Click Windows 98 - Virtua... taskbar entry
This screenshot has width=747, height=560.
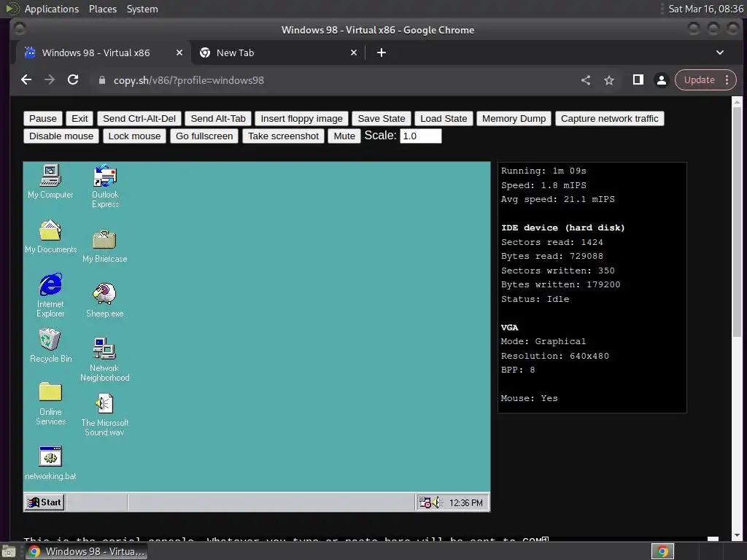[x=86, y=551]
